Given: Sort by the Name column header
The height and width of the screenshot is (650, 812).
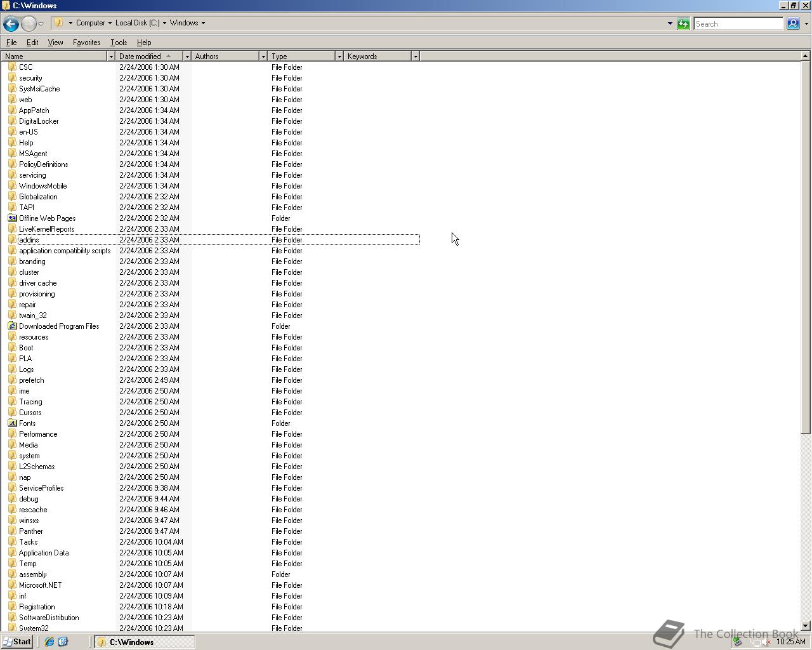Looking at the screenshot, I should point(54,56).
